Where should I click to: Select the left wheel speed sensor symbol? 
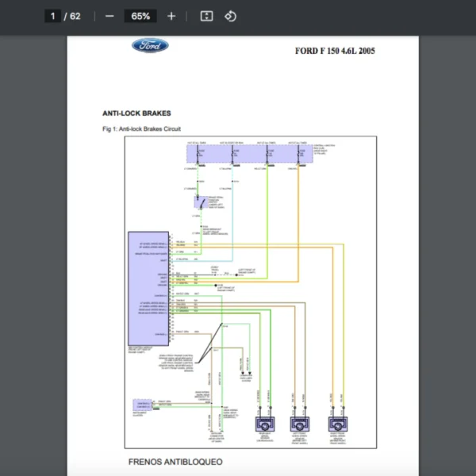[263, 425]
